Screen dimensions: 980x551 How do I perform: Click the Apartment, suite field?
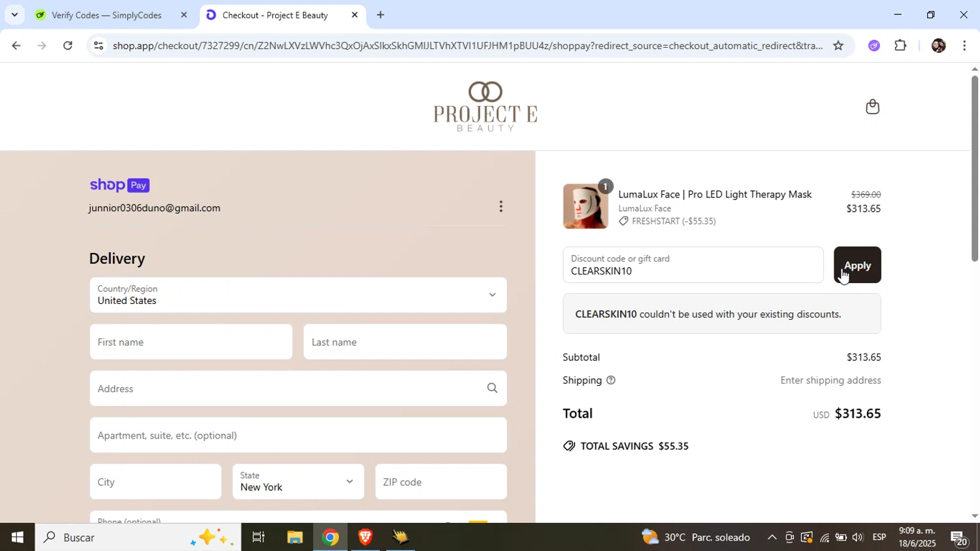pos(298,435)
